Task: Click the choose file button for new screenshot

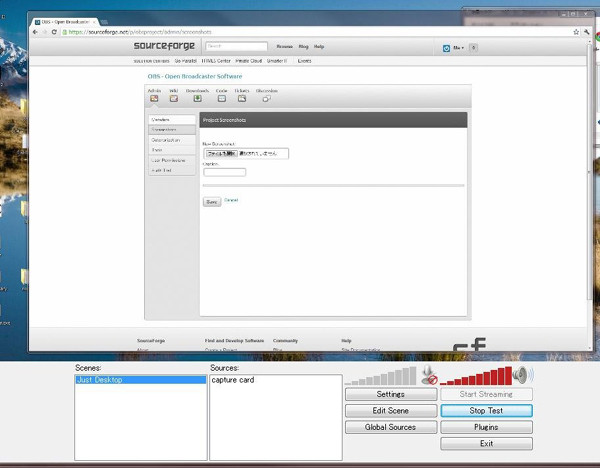Action: [222, 153]
